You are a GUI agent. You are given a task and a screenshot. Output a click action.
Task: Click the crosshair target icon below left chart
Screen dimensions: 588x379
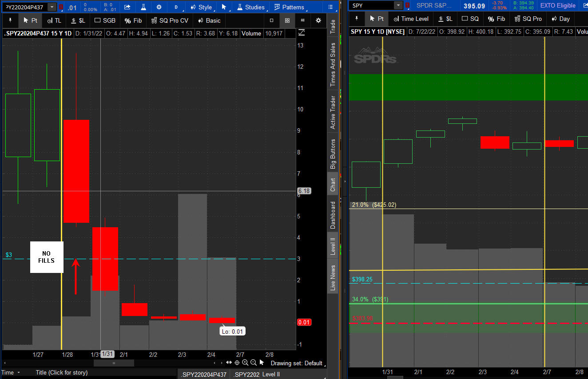tap(237, 363)
